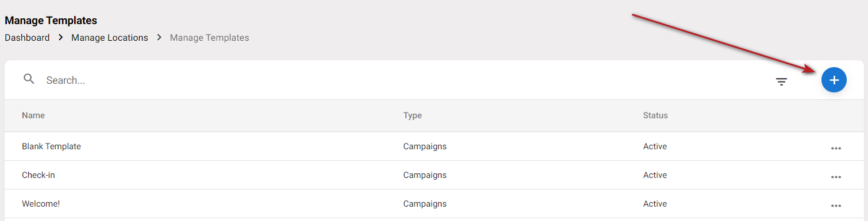This screenshot has height=221, width=868.
Task: Sort by the Type column header
Action: click(x=412, y=115)
